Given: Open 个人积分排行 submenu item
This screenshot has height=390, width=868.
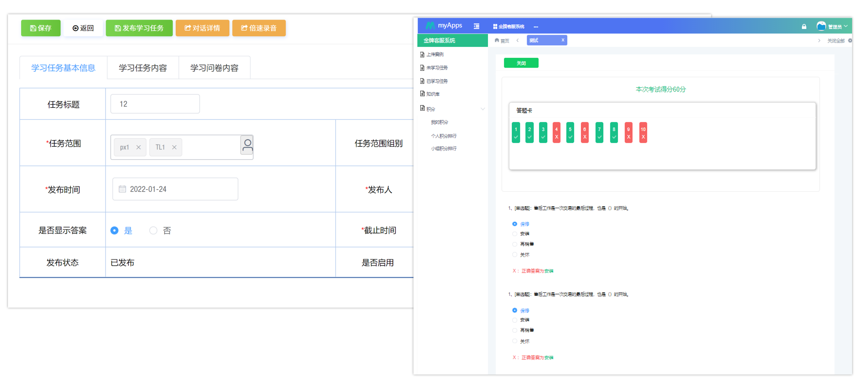Looking at the screenshot, I should (444, 136).
